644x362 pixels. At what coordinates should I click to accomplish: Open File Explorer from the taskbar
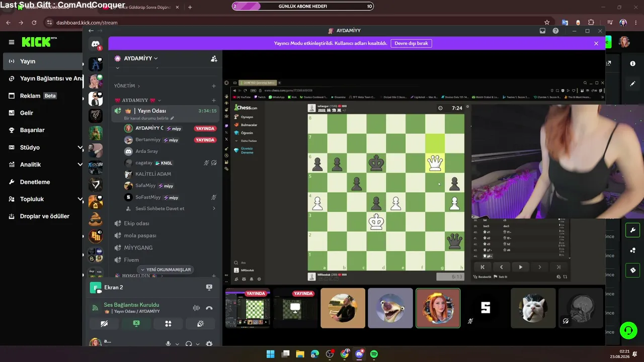(x=300, y=354)
